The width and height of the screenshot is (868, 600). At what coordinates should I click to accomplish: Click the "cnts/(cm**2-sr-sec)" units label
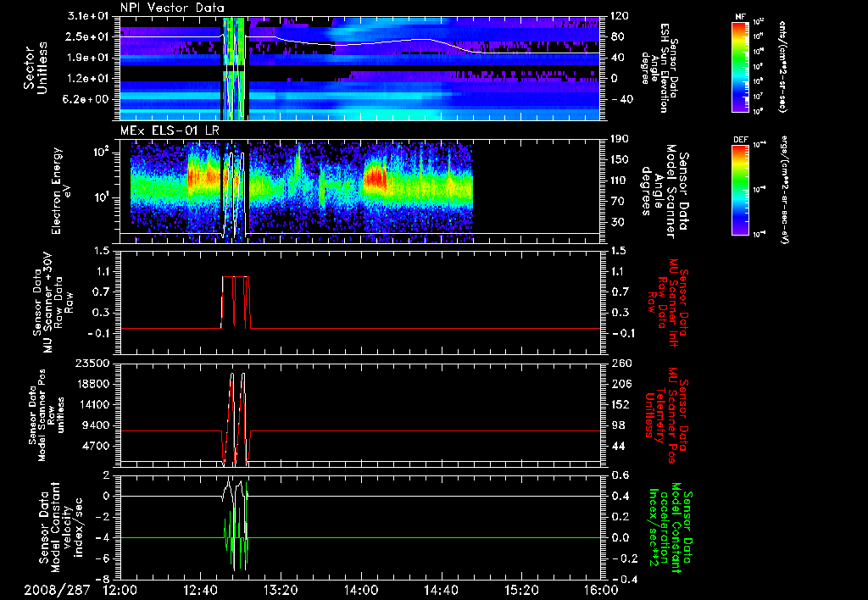tap(782, 66)
